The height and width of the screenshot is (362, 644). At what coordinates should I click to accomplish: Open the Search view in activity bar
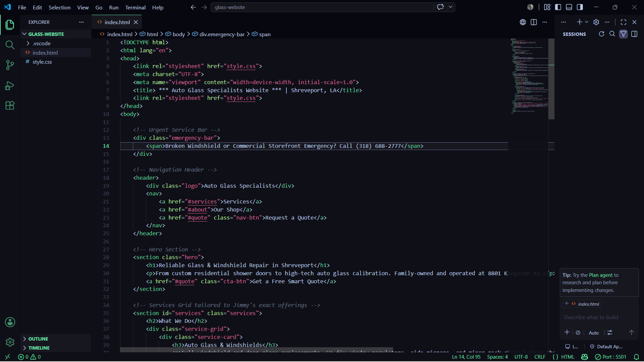(10, 45)
